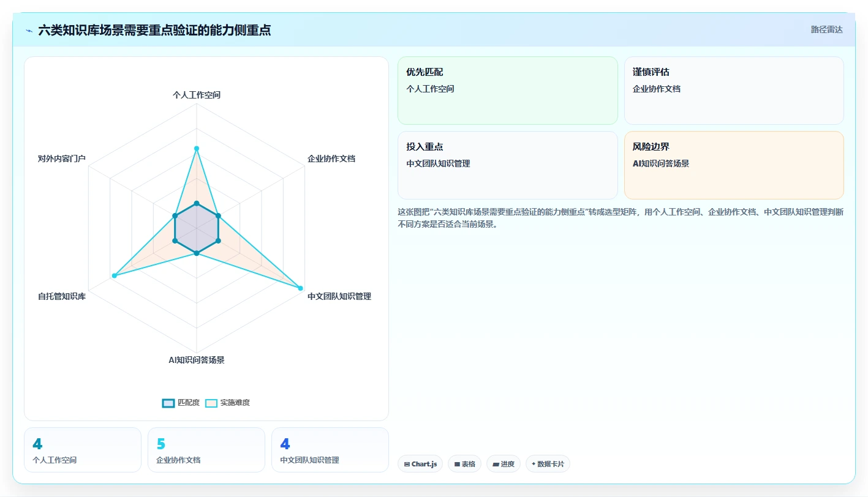The width and height of the screenshot is (868, 497).
Task: Open the 投入重点 card
Action: tap(508, 165)
